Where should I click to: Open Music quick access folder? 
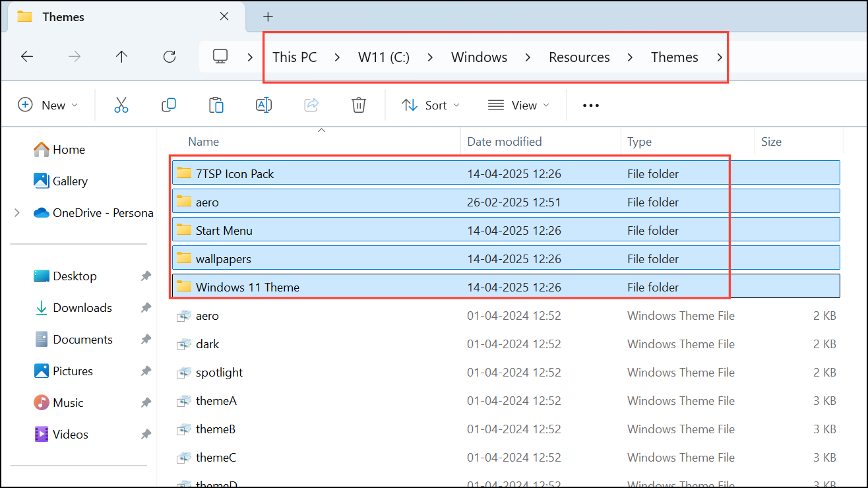point(59,403)
